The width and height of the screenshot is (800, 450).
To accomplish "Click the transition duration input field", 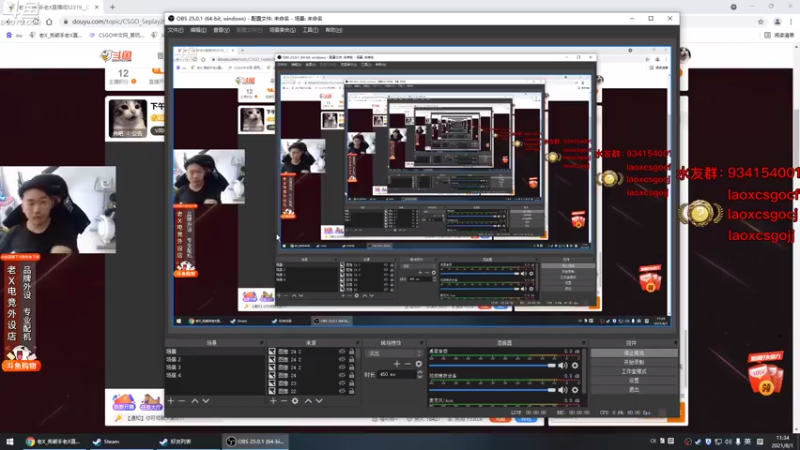I will pyautogui.click(x=396, y=374).
